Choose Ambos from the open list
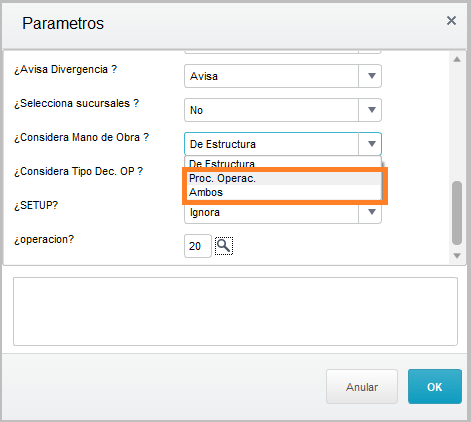This screenshot has height=422, width=471. [284, 192]
